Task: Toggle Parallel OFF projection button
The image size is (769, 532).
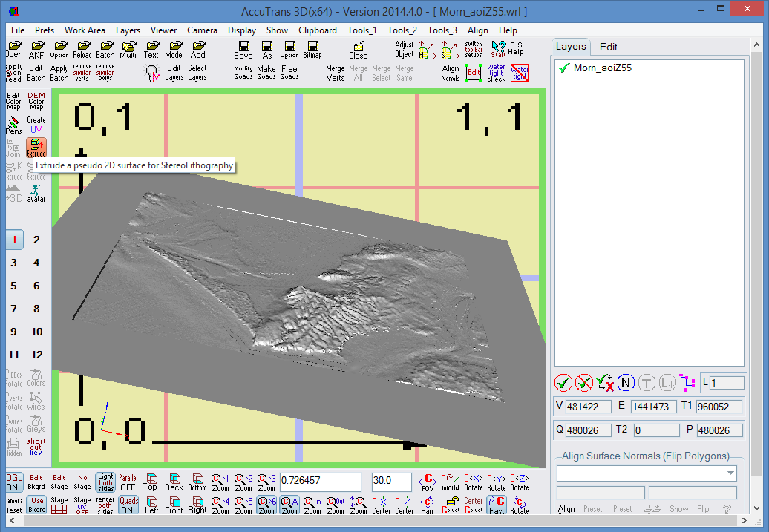Action: coord(128,482)
